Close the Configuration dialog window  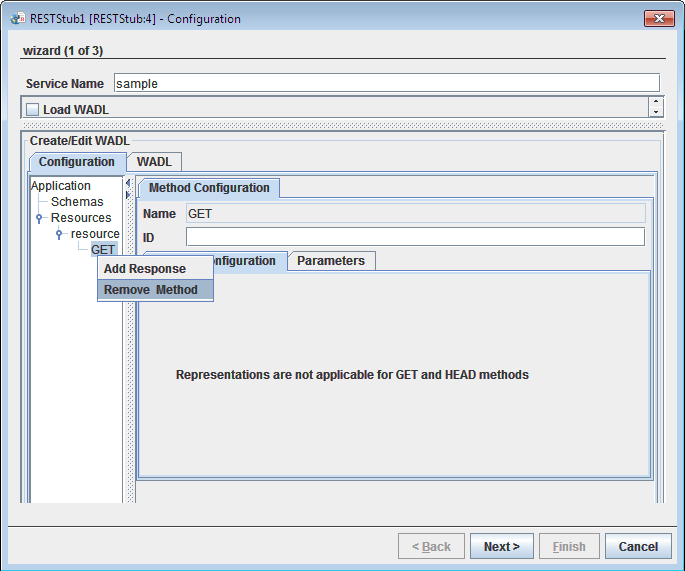pyautogui.click(x=658, y=18)
